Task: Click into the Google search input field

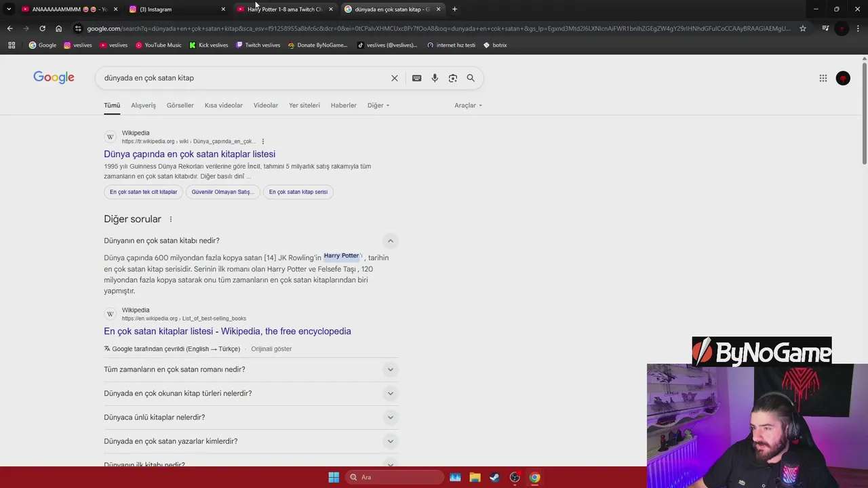Action: pos(244,78)
